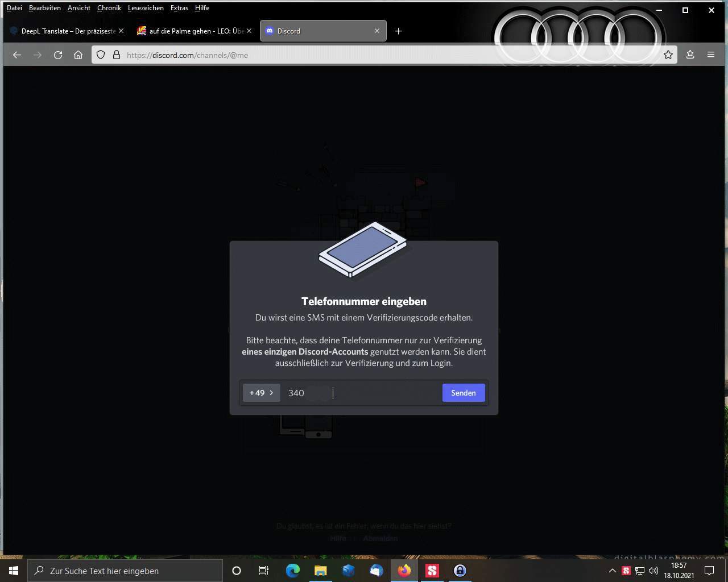Click the bold 'eines einzigen Discord-Accounts' text

tap(305, 352)
